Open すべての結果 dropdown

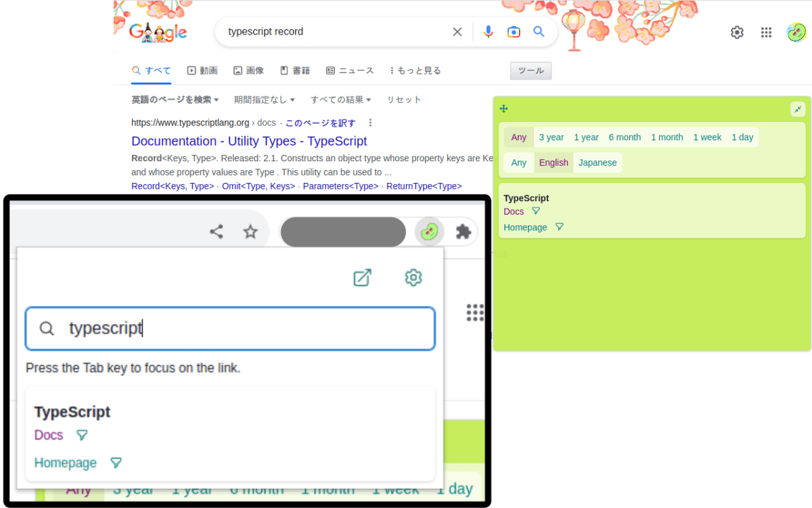click(341, 100)
